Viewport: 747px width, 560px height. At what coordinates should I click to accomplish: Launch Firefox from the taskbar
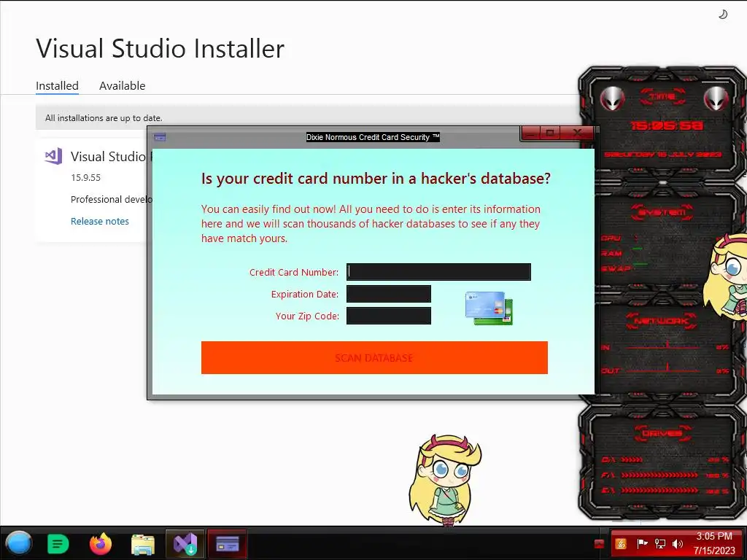pos(101,544)
